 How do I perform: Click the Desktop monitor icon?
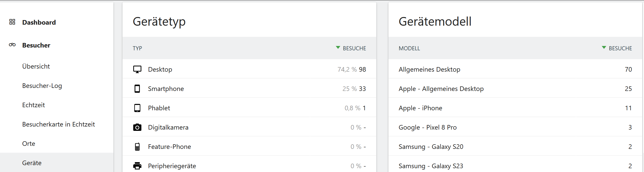click(x=137, y=69)
